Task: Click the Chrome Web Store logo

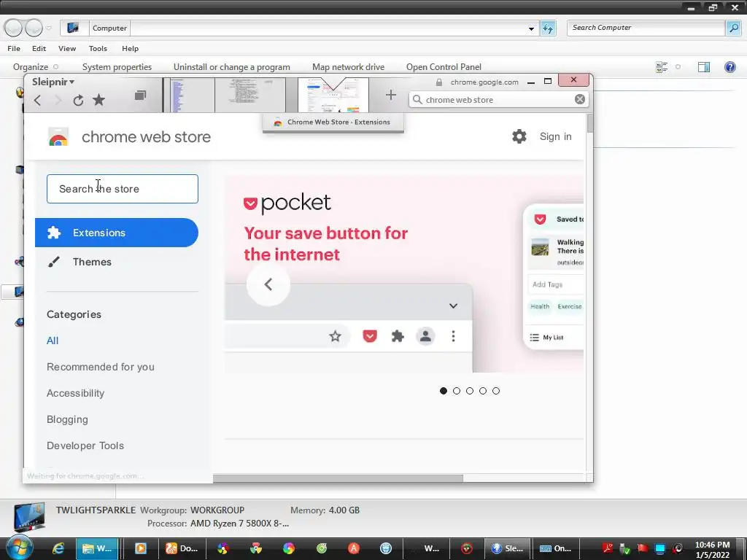Action: click(x=58, y=136)
